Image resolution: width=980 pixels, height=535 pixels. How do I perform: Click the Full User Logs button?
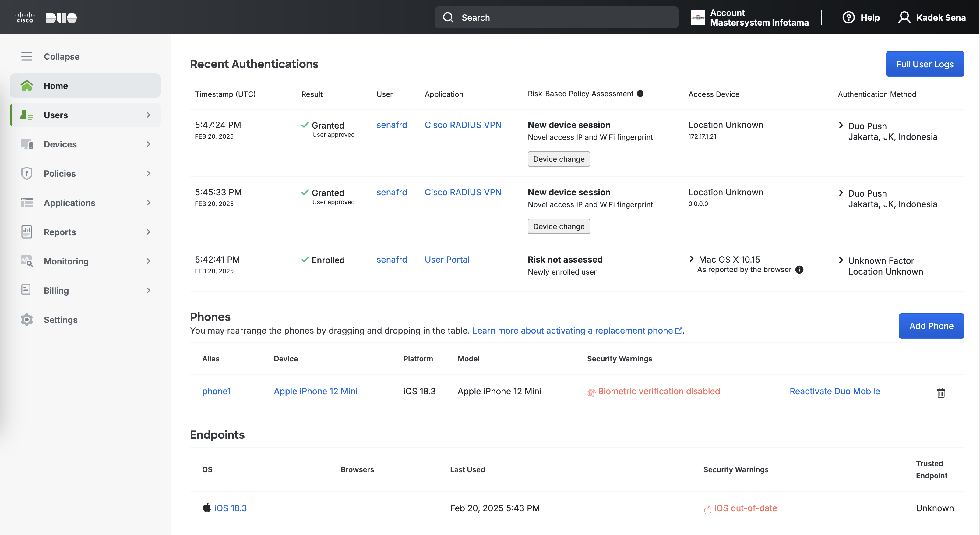tap(925, 64)
